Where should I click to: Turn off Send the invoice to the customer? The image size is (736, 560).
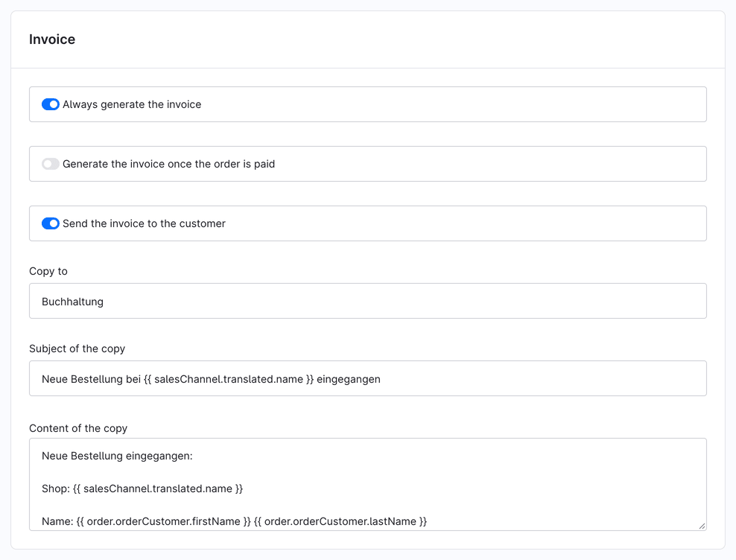point(50,223)
